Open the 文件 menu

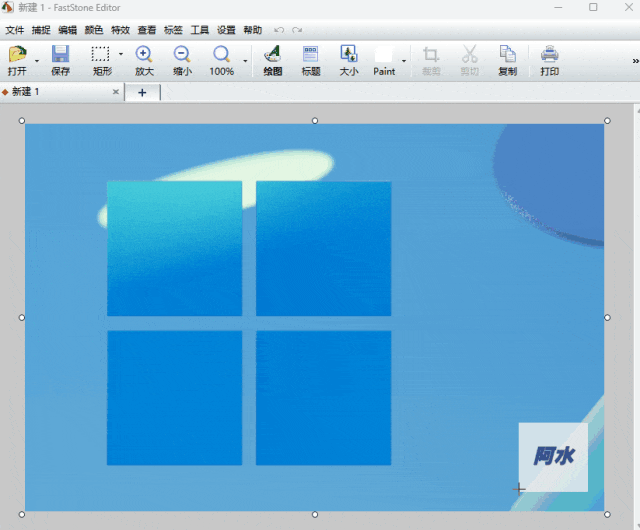15,30
